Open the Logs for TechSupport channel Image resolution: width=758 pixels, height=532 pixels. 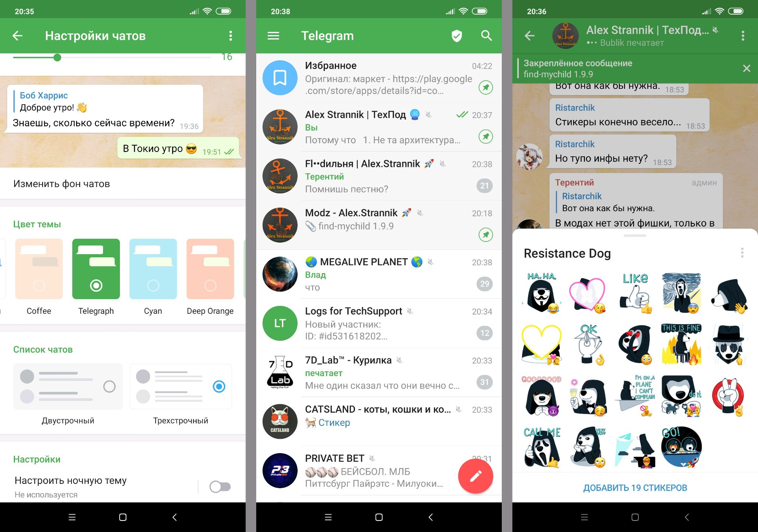(x=379, y=326)
